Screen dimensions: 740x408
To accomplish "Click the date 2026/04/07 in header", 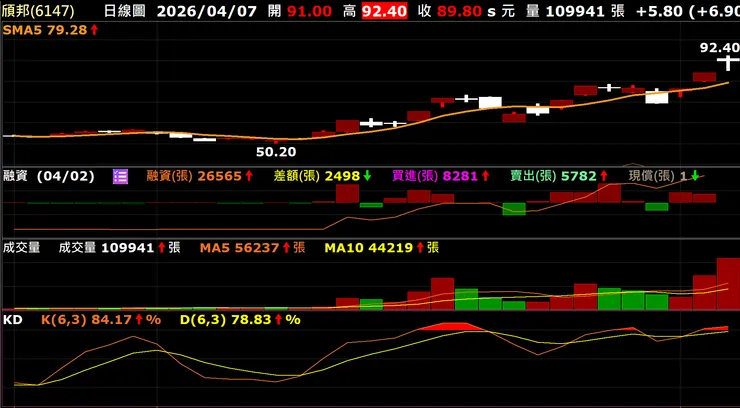I will 208,11.
